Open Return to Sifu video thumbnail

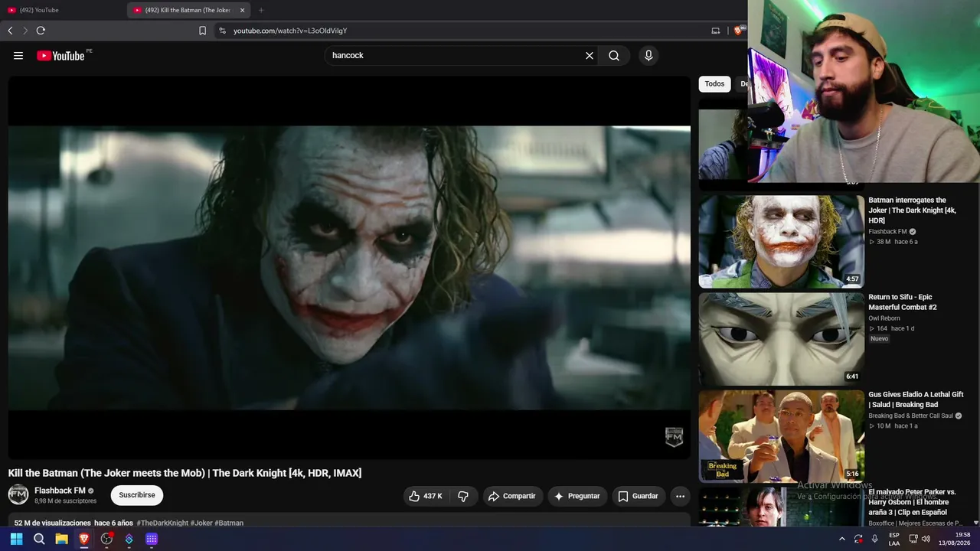[782, 339]
